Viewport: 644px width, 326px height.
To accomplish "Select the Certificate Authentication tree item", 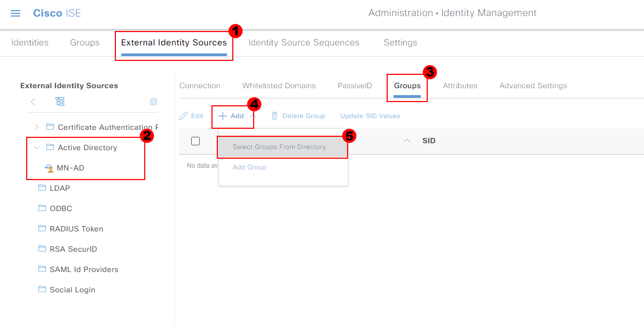I will coord(108,127).
